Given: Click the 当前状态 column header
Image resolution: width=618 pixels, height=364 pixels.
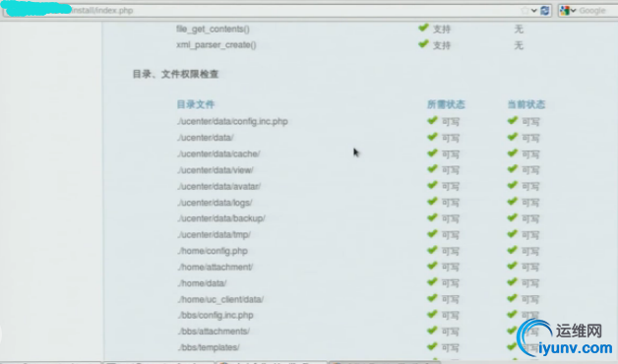Looking at the screenshot, I should 526,104.
